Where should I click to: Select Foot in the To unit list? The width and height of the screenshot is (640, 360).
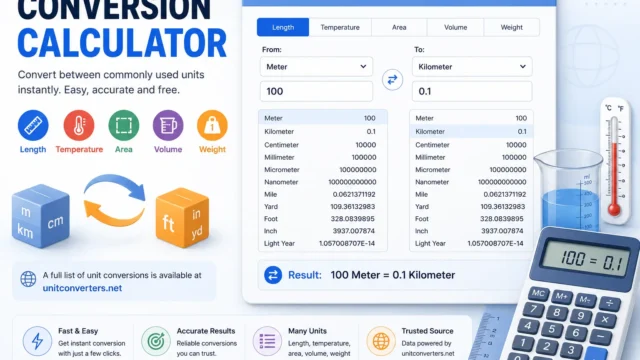click(x=471, y=219)
